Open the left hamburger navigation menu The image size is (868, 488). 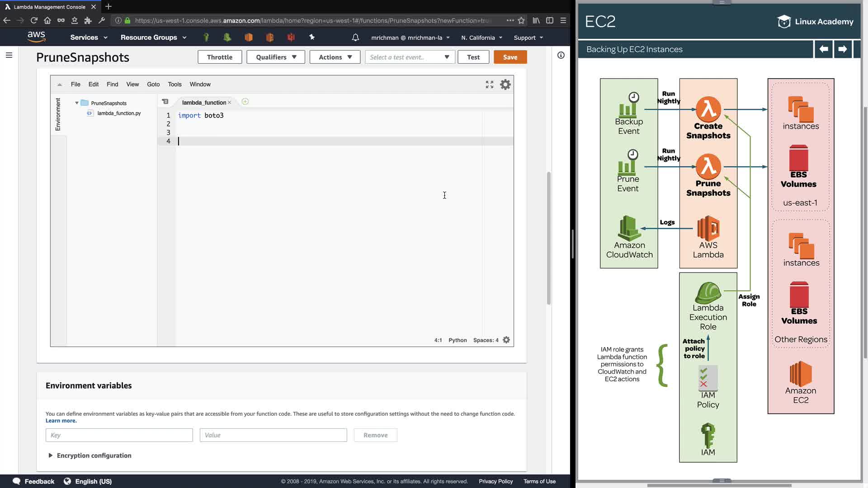point(9,55)
